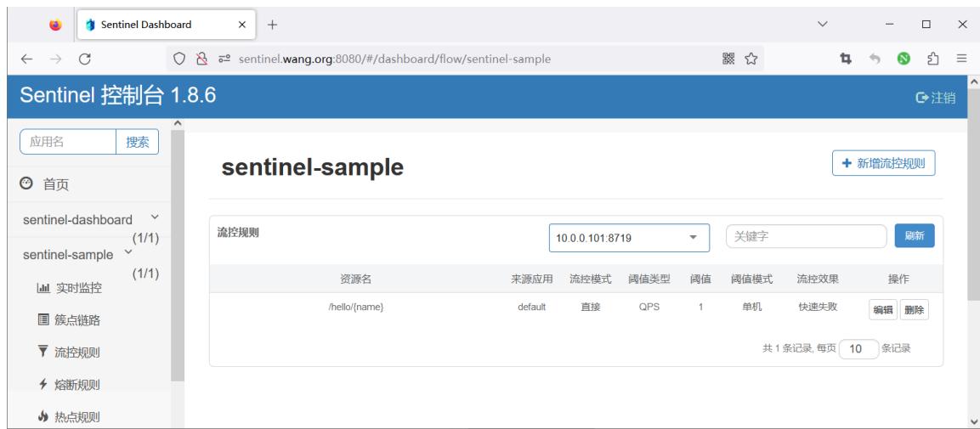980x429 pixels.
Task: Open a new browser tab
Action: coord(272,25)
